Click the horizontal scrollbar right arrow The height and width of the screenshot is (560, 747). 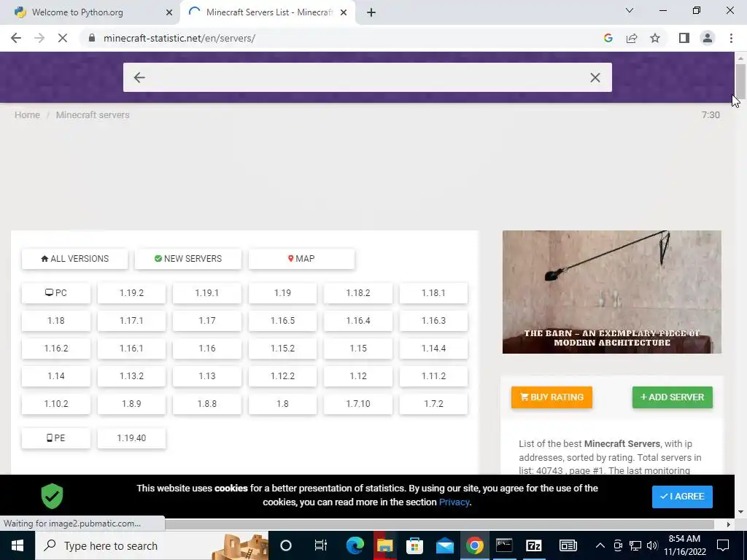(728, 524)
